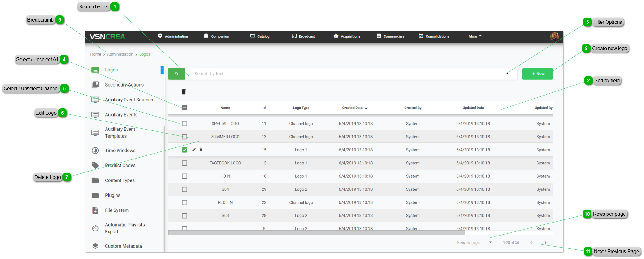Click the green search magnifier icon

tap(176, 74)
